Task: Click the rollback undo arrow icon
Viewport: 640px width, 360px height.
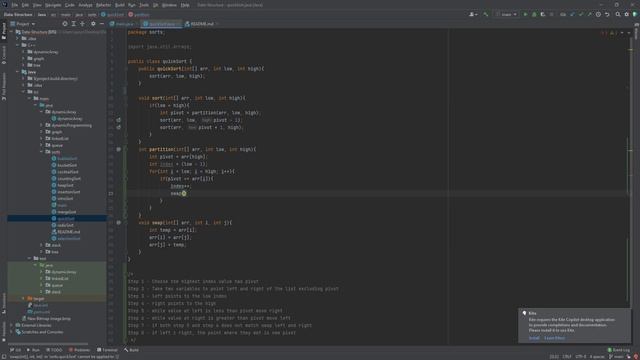Action: click(x=607, y=14)
